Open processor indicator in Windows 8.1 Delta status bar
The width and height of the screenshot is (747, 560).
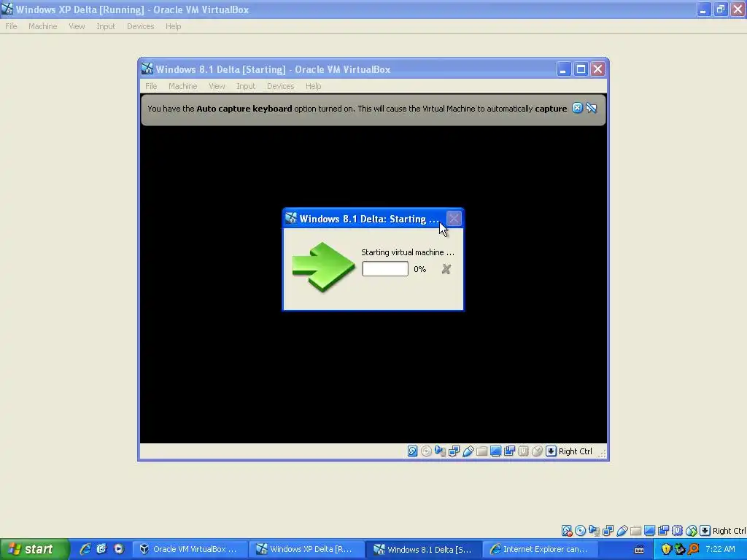523,451
